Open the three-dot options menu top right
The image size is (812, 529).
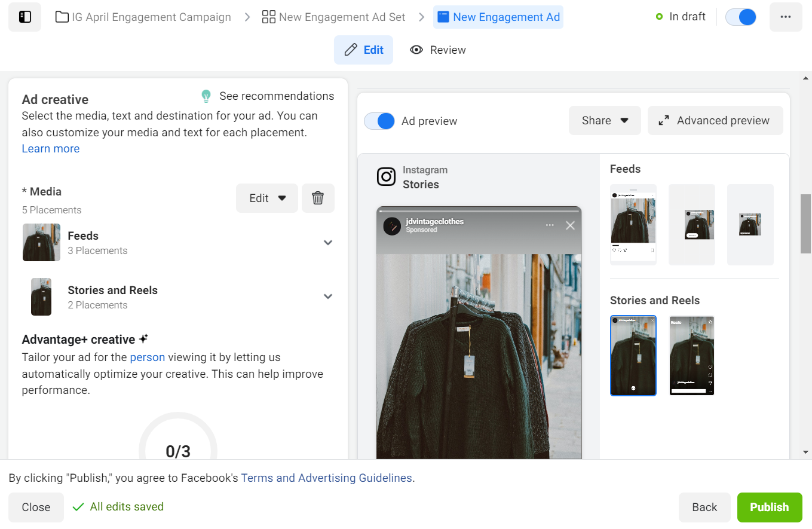pos(786,17)
